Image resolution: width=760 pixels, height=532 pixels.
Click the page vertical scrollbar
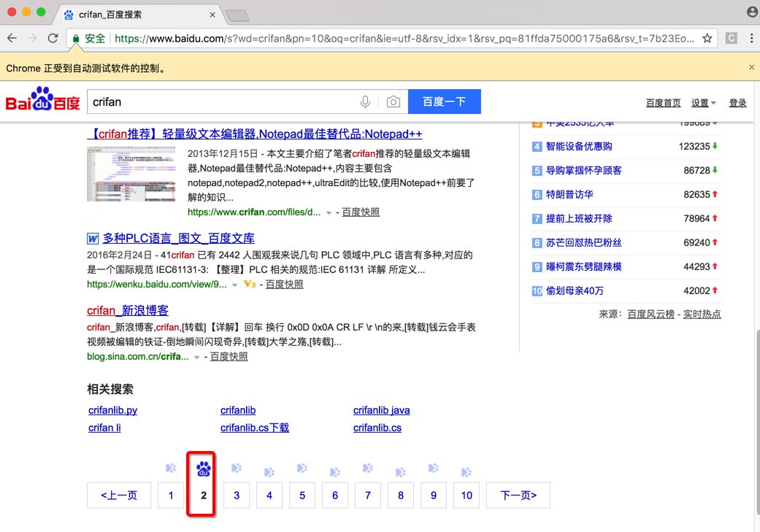pos(756,422)
